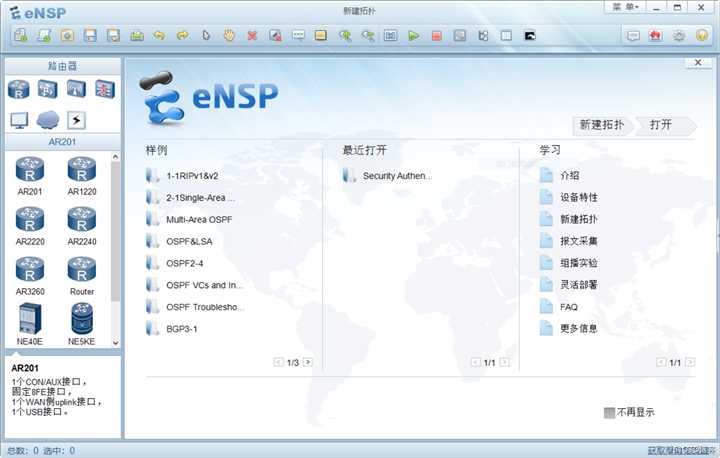Pick the AR2220 router model
This screenshot has height=458, width=720.
click(30, 226)
